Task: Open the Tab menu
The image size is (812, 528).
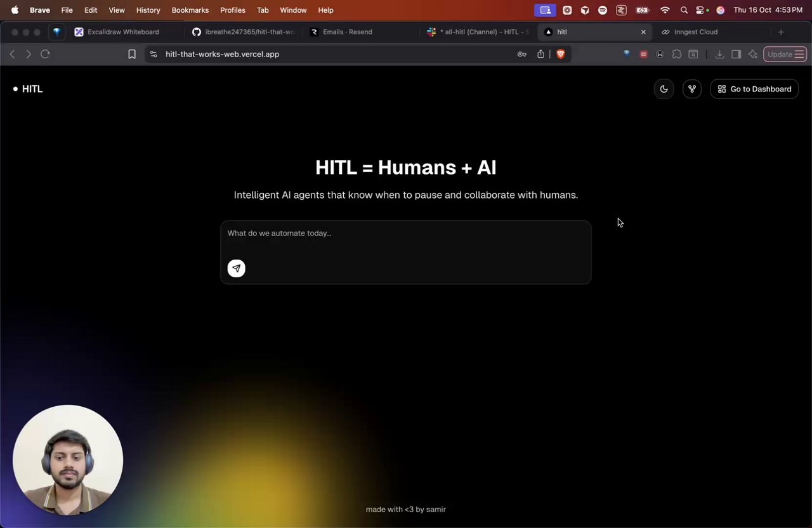Action: pyautogui.click(x=263, y=10)
